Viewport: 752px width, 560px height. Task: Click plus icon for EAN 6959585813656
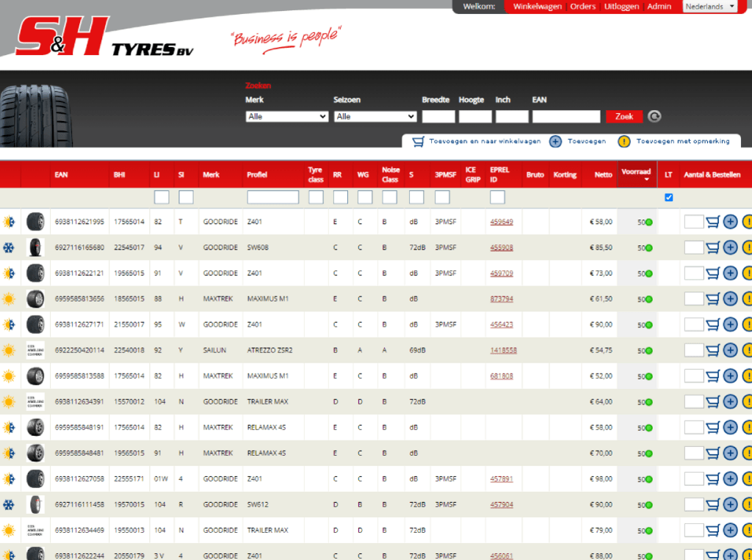coord(730,299)
